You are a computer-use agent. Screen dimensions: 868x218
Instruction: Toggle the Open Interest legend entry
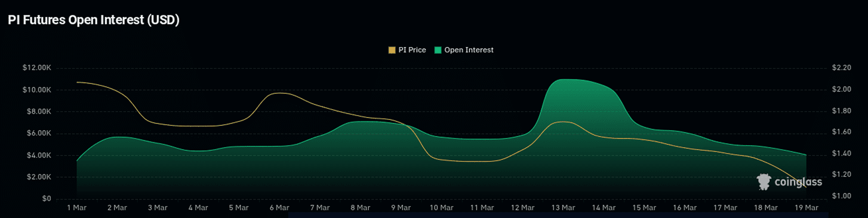pyautogui.click(x=464, y=50)
